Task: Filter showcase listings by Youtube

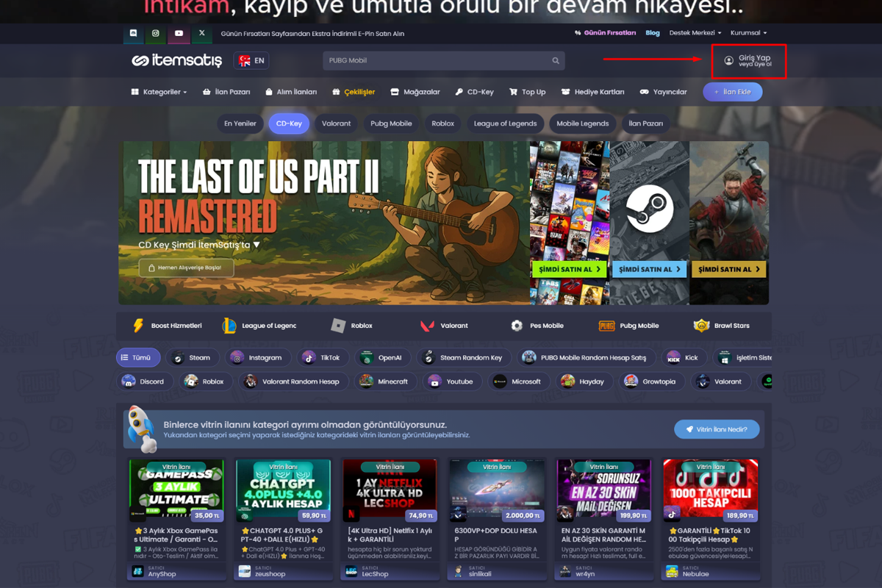Action: (x=453, y=381)
